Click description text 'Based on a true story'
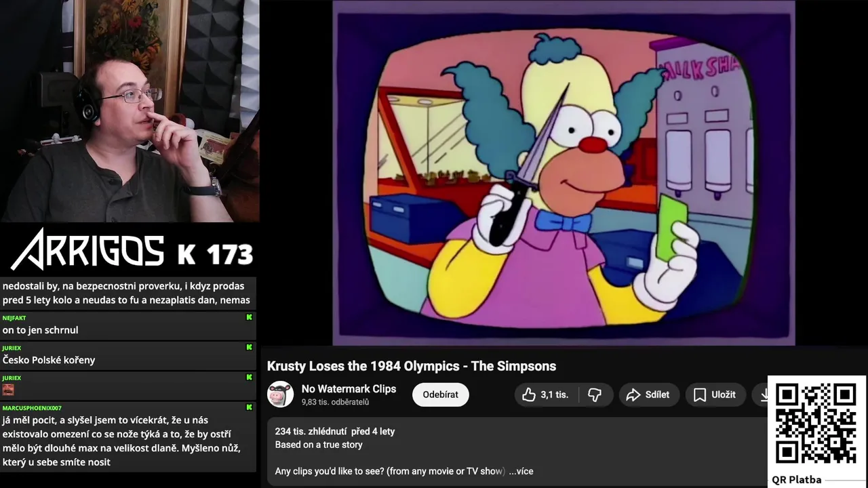The image size is (868, 488). click(319, 445)
